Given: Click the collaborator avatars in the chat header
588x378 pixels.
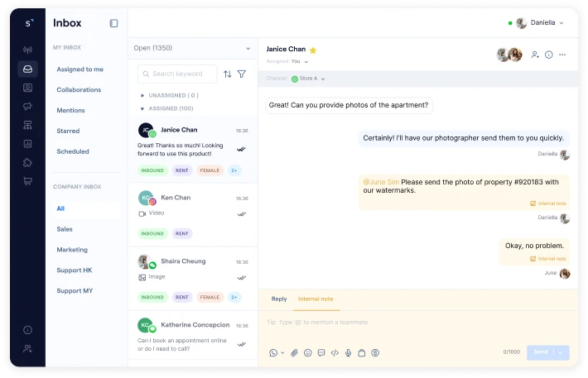Looking at the screenshot, I should [509, 55].
